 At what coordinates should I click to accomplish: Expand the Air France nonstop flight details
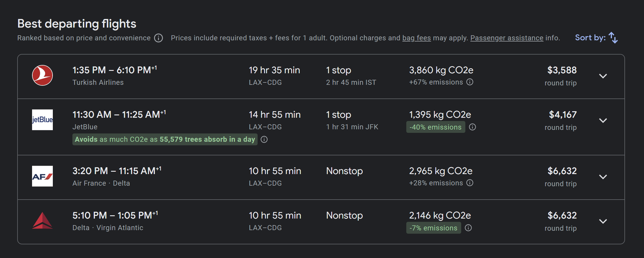(603, 177)
